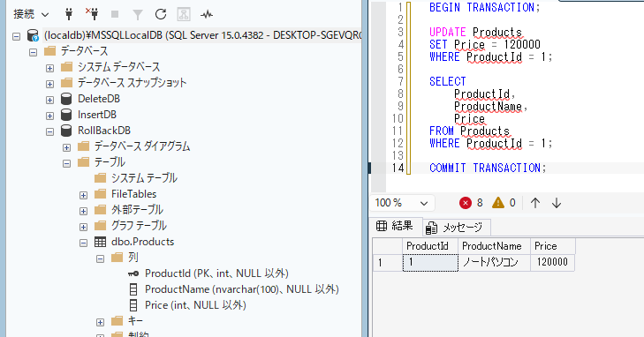Expand the グラフ テーブル folder
644x337 pixels.
tap(83, 227)
